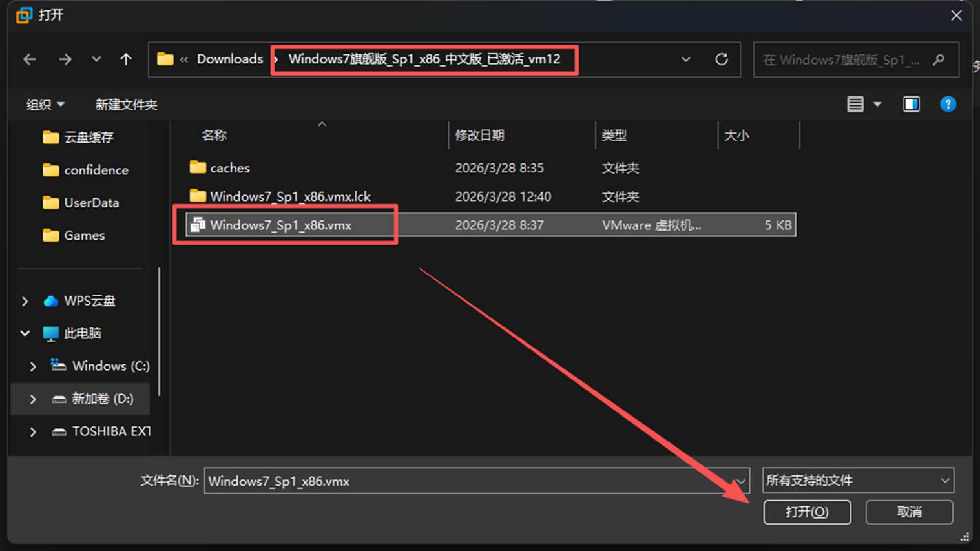Click the list view icon on the toolbar
This screenshot has width=980, height=551.
click(856, 103)
